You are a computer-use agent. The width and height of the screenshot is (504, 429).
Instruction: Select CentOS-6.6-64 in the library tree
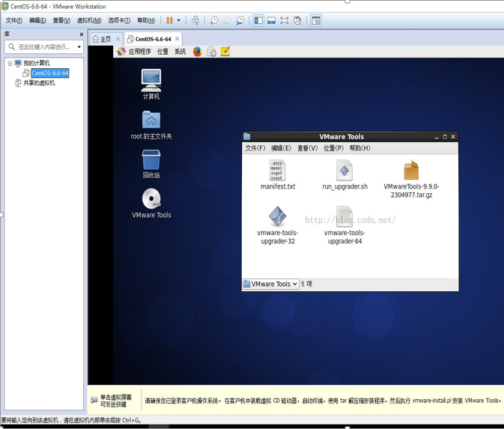[50, 73]
